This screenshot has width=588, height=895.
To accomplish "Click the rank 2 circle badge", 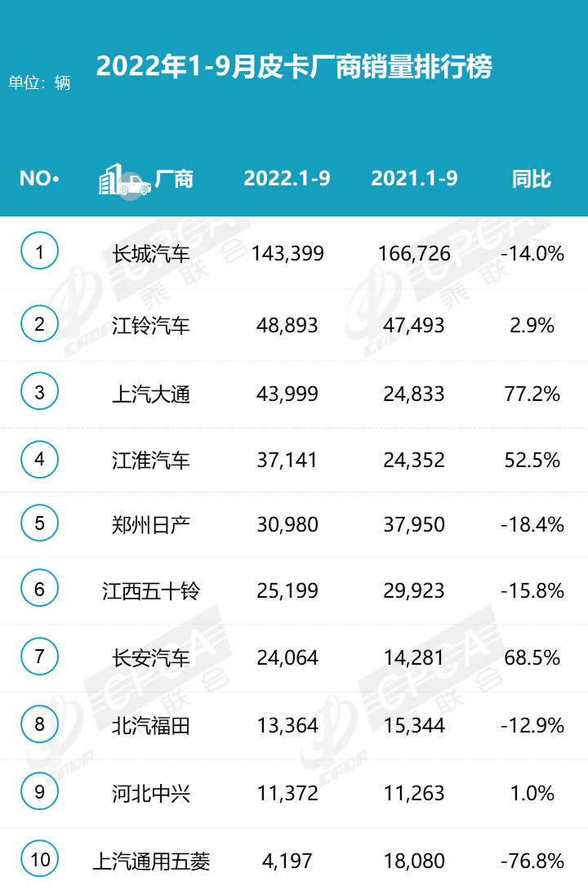I will 40,324.
